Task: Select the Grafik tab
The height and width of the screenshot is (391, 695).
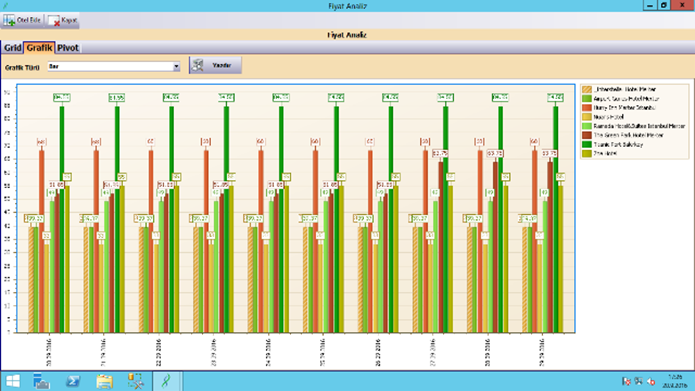Action: pyautogui.click(x=39, y=48)
